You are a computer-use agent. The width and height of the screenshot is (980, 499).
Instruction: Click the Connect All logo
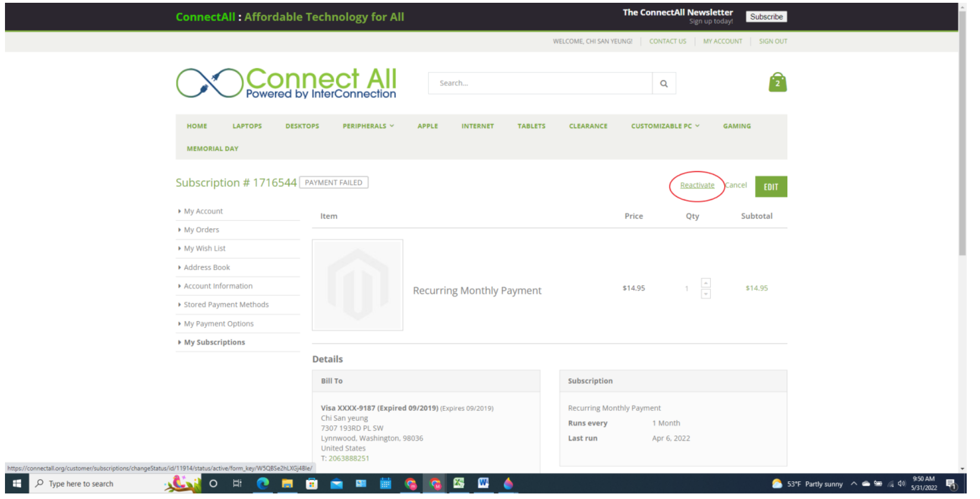[286, 84]
